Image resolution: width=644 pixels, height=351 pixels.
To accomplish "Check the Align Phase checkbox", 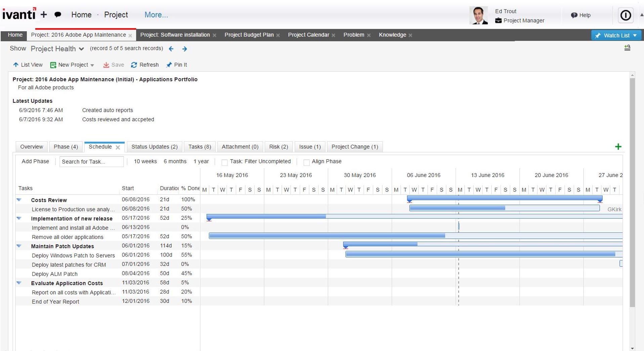I will [306, 162].
